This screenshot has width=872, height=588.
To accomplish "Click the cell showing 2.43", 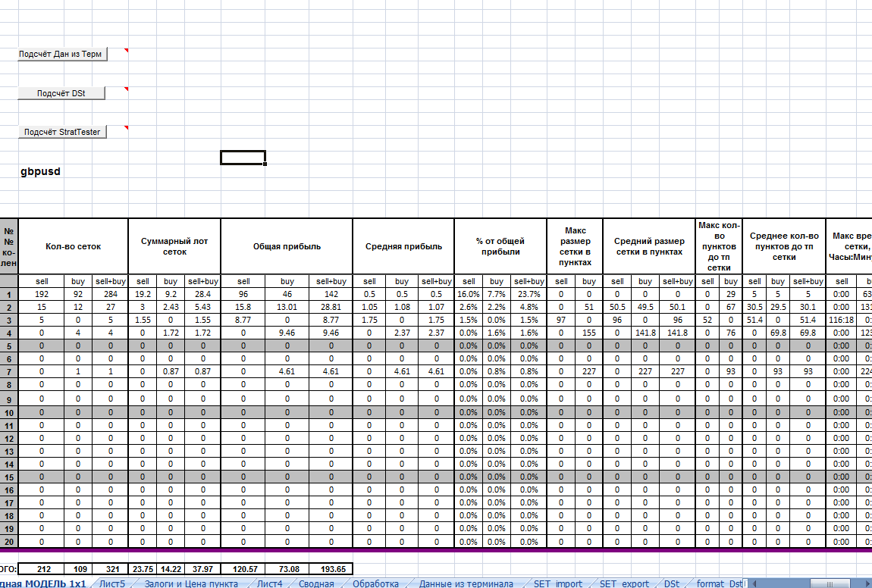I will (171, 307).
